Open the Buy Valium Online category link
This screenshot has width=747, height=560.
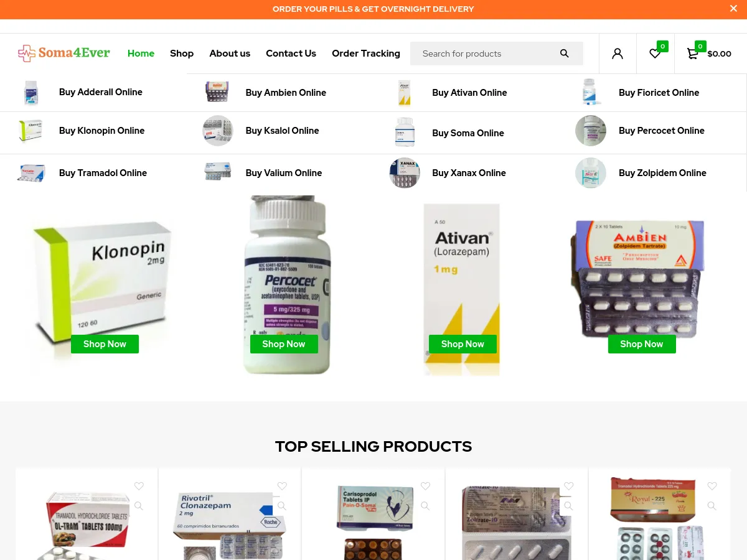click(284, 173)
